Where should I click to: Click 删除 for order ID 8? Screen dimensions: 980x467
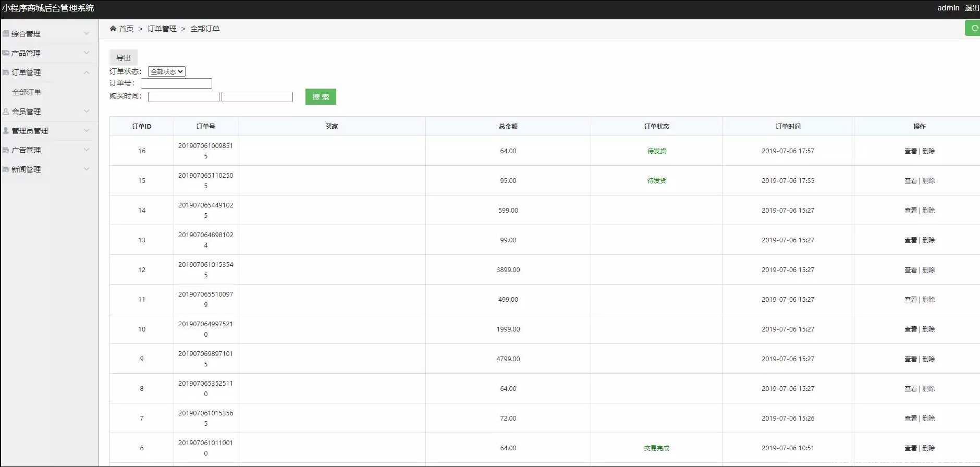click(x=928, y=389)
